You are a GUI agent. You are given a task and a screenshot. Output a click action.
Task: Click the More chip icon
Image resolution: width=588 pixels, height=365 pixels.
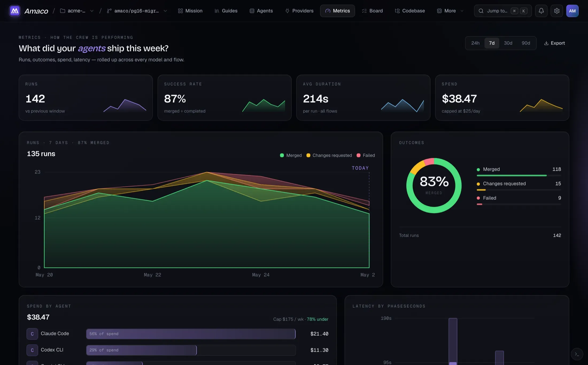439,11
